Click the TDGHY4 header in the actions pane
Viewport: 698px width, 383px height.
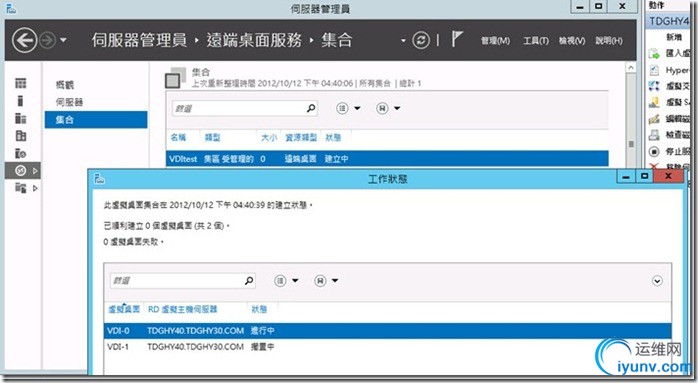coord(669,21)
